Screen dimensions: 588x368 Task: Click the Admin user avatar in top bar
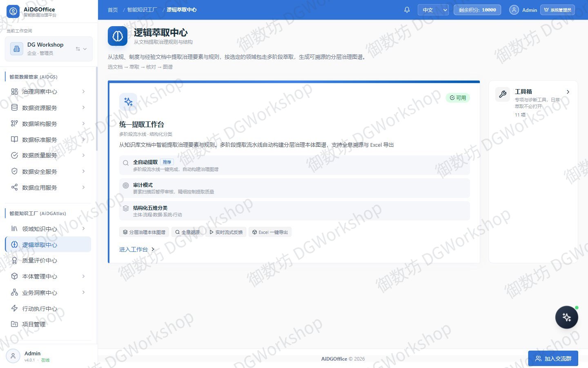tap(514, 10)
